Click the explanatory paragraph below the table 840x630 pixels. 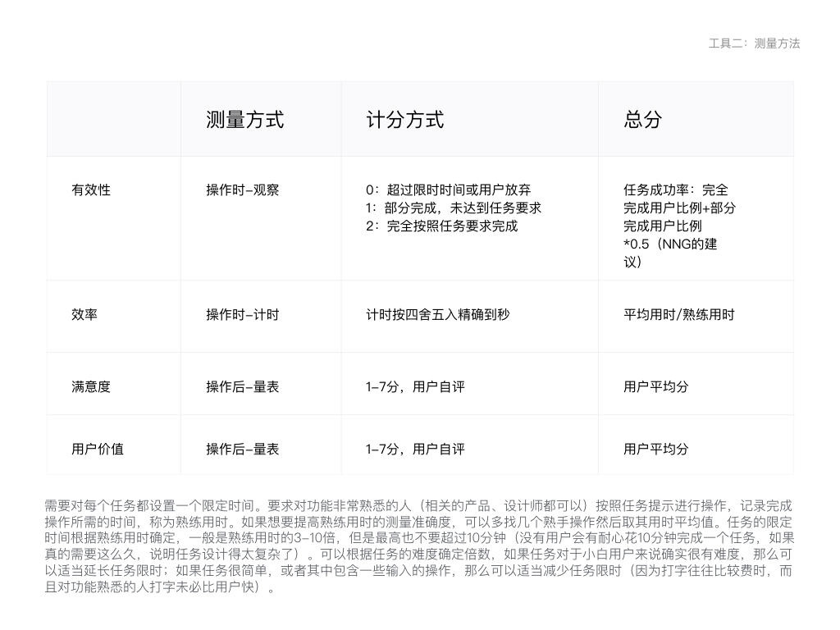point(419,546)
